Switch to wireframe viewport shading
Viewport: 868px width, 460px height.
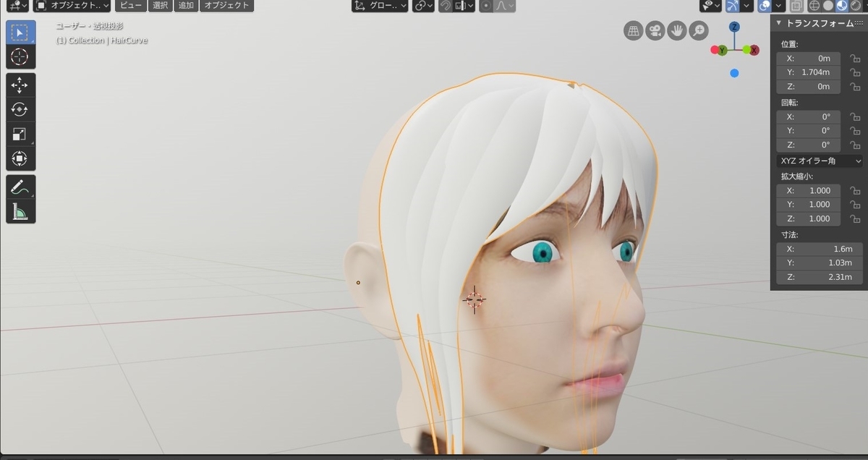coord(814,6)
